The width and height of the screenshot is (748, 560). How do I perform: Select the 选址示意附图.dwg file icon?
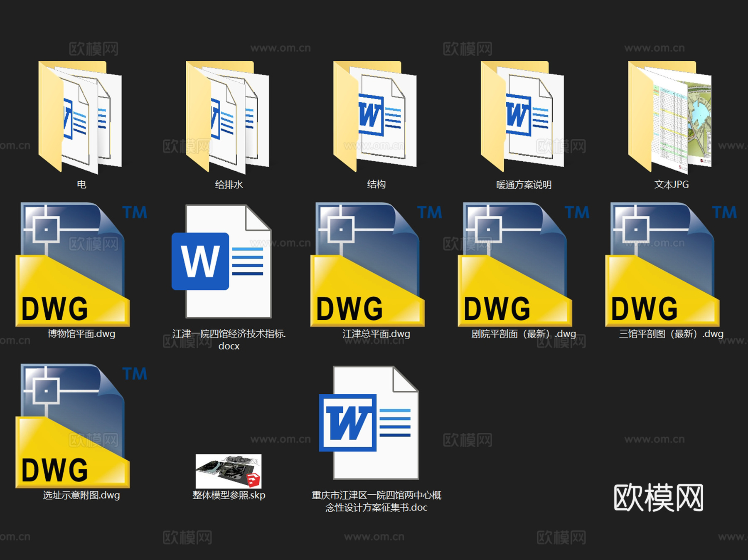pyautogui.click(x=81, y=426)
